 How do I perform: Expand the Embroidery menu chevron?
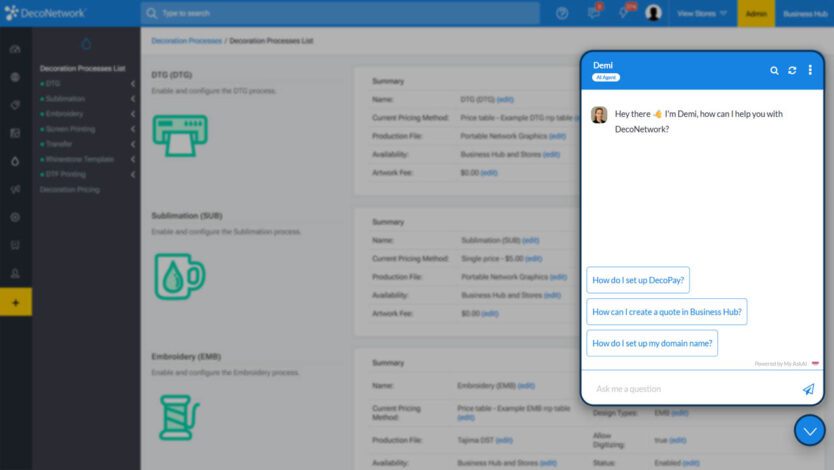click(x=132, y=113)
